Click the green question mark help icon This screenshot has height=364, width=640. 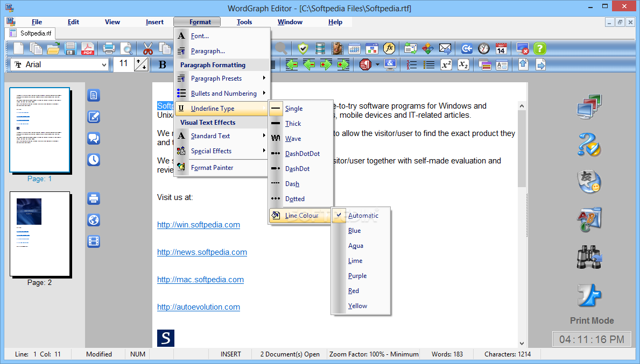[539, 49]
